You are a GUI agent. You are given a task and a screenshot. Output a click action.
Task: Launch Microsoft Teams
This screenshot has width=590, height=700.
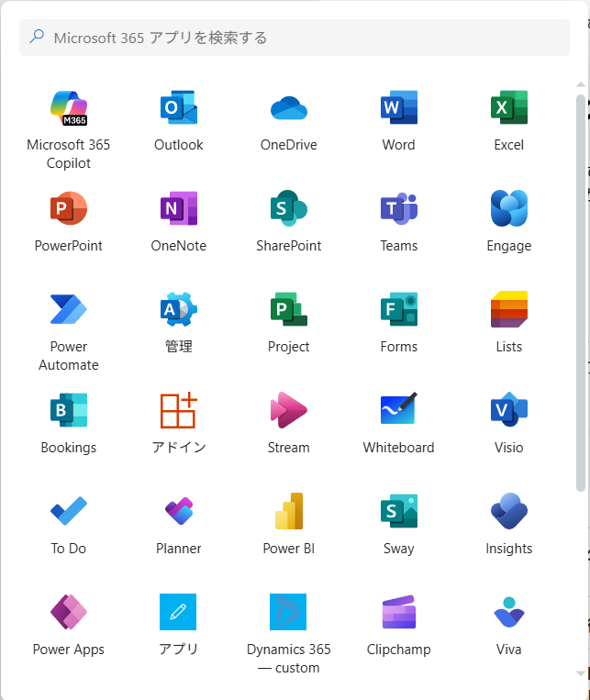coord(399,208)
